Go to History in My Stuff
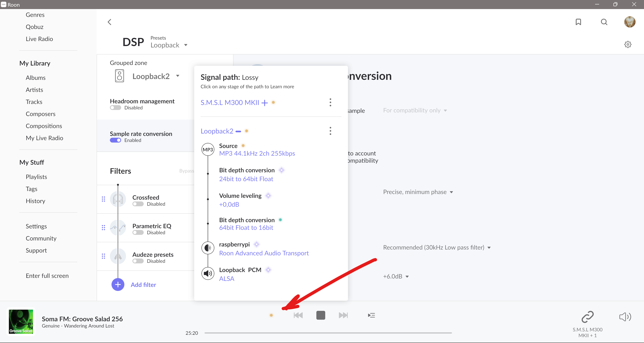The width and height of the screenshot is (644, 343). coord(35,201)
